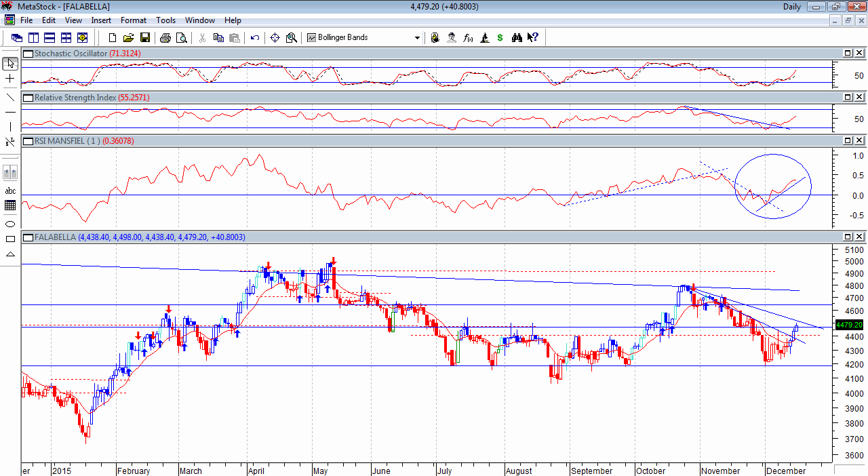
Task: Toggle the arrow pointer selection tool
Action: tap(10, 64)
